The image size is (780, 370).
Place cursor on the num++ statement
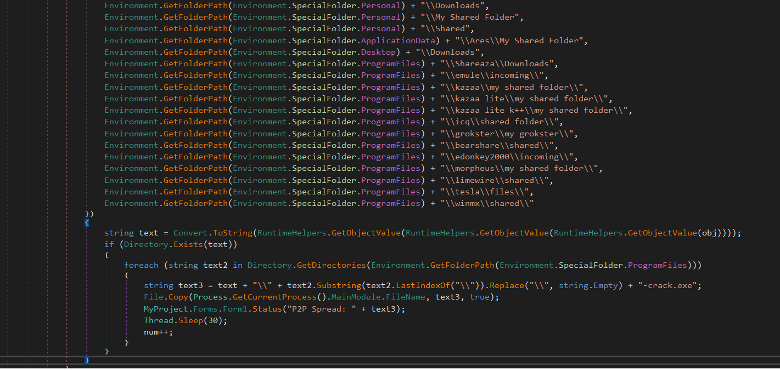coord(158,332)
